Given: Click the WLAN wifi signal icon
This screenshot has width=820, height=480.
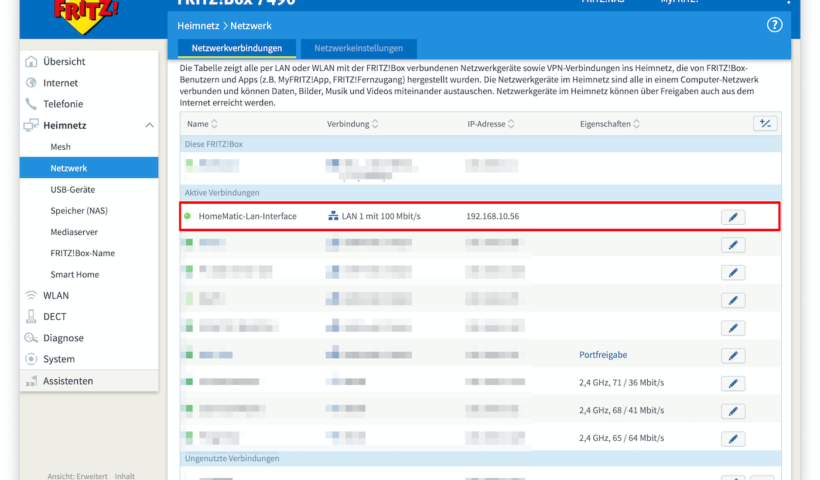Looking at the screenshot, I should coord(31,295).
